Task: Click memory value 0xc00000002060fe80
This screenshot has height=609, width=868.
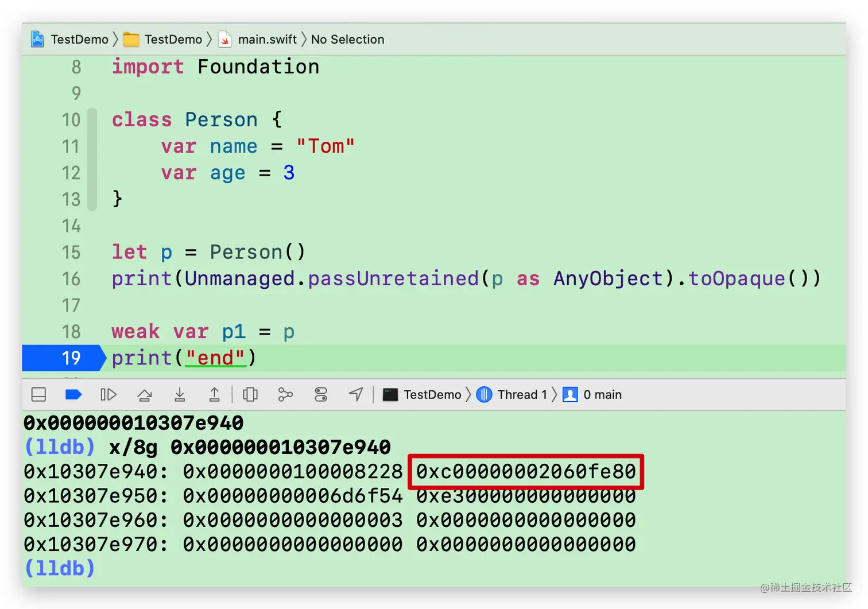Action: [x=526, y=472]
